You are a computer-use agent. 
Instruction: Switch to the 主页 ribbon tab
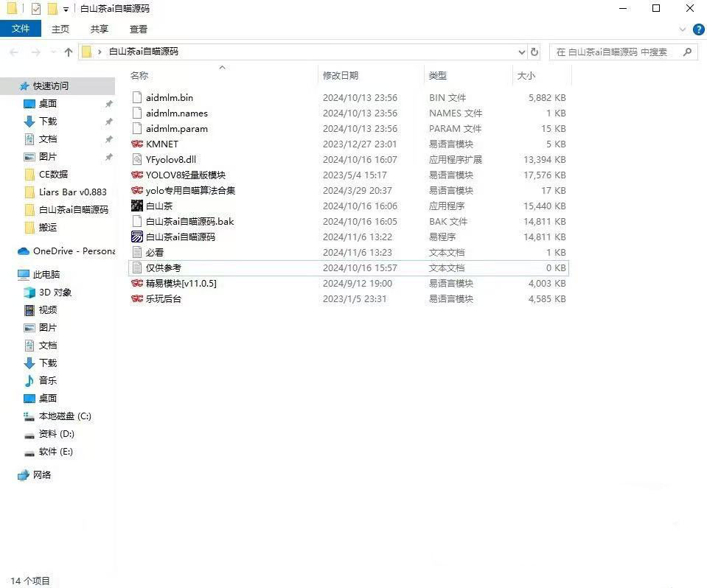coord(60,29)
